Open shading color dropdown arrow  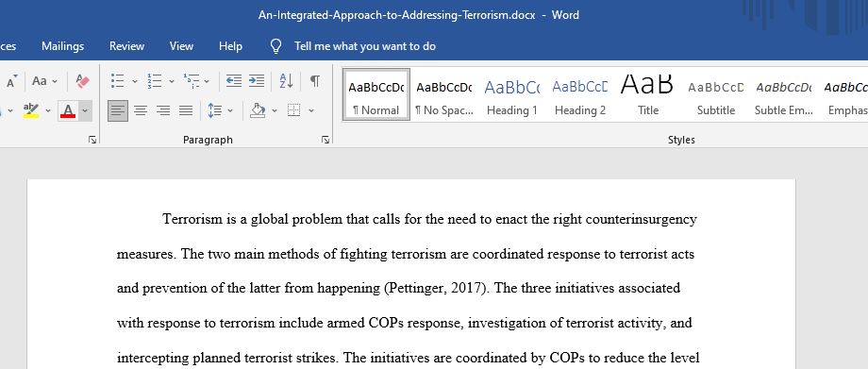click(x=275, y=111)
